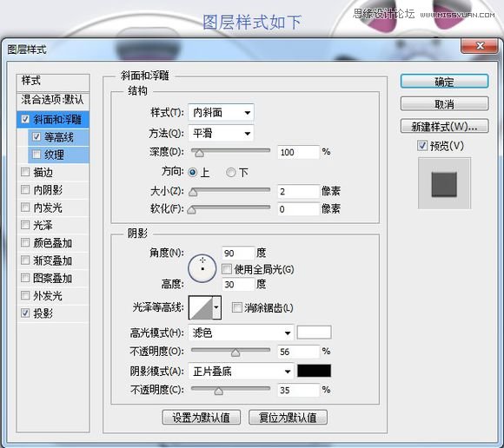Screen dimensions: 504x448
Task: Uncheck the 投影 checkbox
Action: (x=25, y=313)
